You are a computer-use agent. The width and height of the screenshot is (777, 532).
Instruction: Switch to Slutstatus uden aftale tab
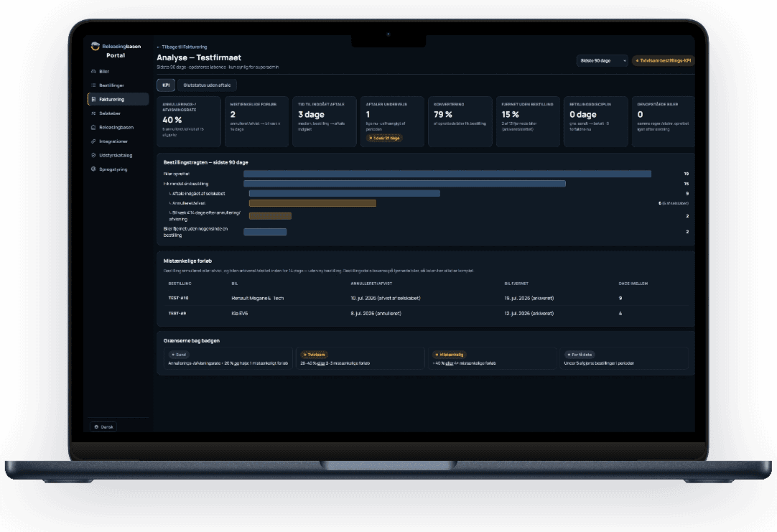[x=207, y=85]
